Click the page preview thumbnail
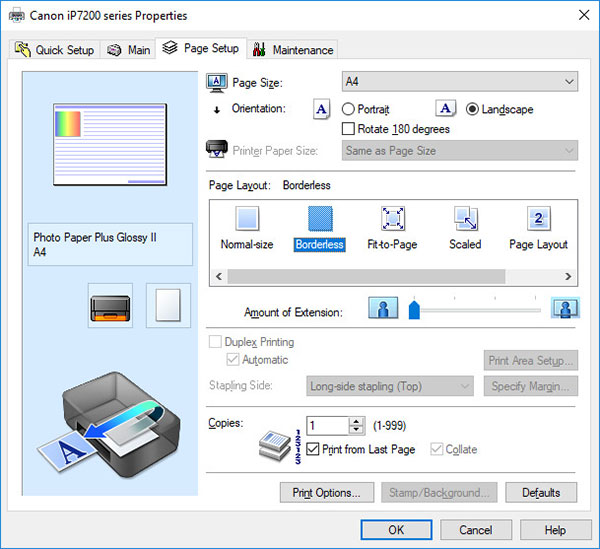 point(110,144)
